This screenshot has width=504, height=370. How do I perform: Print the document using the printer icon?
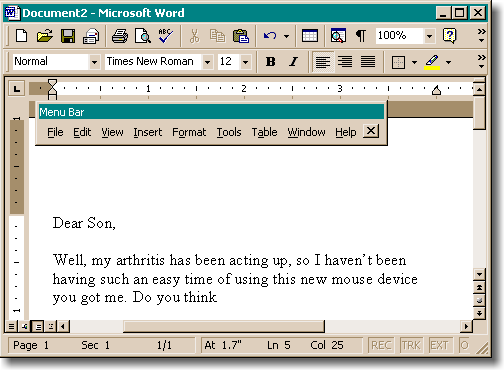coord(120,36)
